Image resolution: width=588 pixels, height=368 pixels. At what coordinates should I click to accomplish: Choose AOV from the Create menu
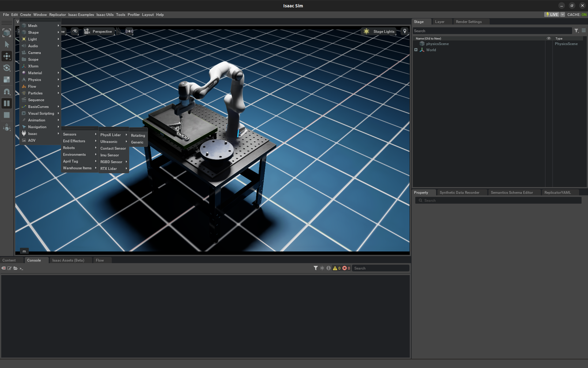[x=40, y=140]
